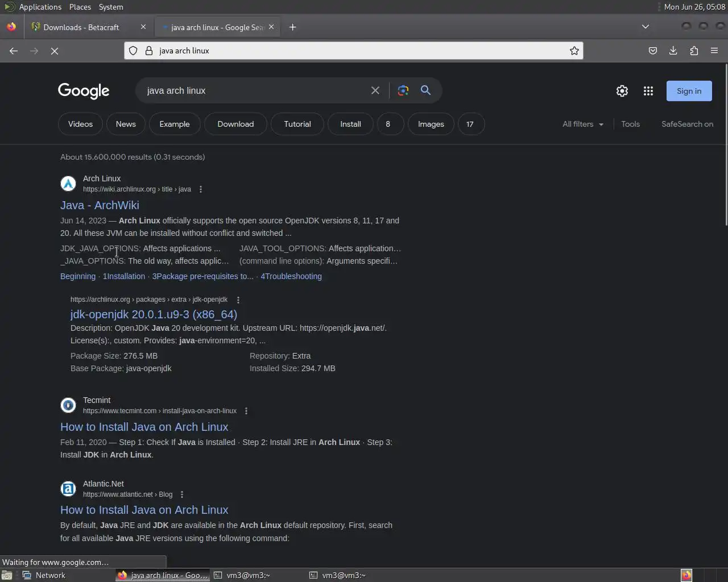Click the tracking protection shield icon
728x582 pixels.
point(133,51)
